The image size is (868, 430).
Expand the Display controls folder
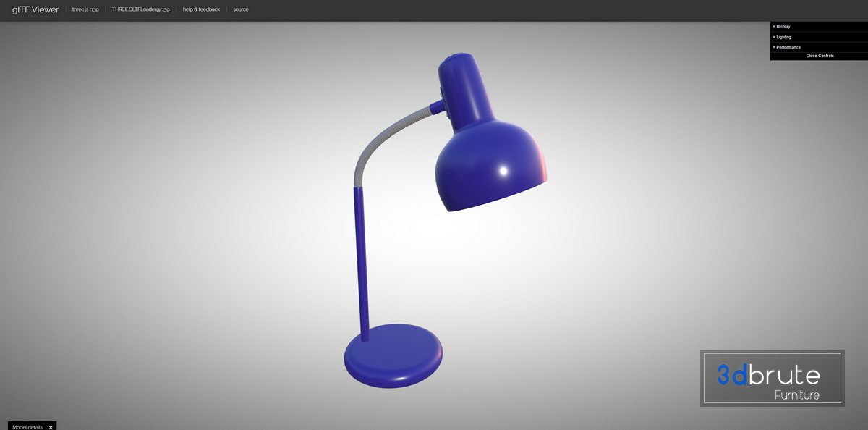783,27
